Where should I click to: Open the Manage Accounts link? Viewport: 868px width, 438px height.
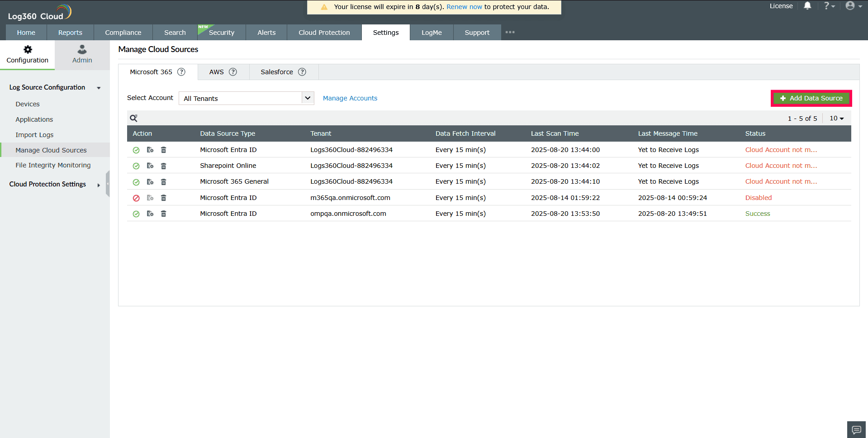(x=350, y=98)
